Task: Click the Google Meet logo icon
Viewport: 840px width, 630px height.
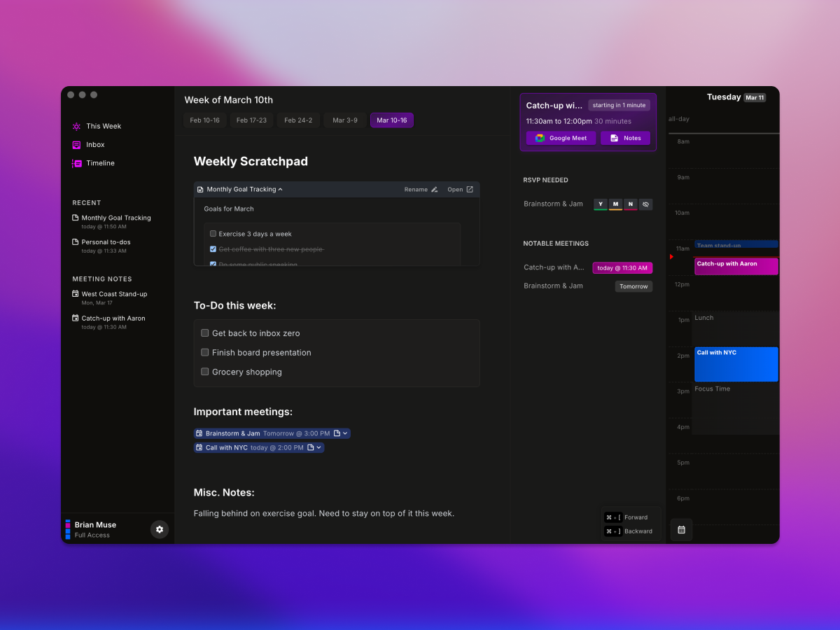Action: [540, 139]
